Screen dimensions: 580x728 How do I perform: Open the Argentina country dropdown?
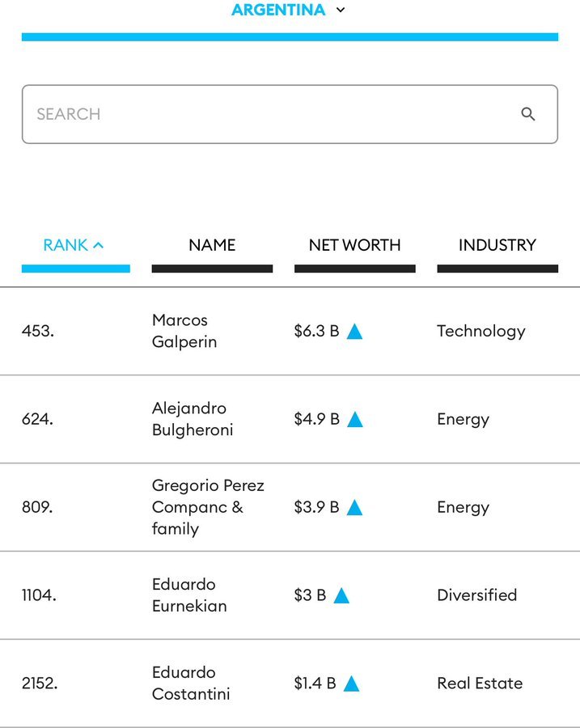coord(278,11)
